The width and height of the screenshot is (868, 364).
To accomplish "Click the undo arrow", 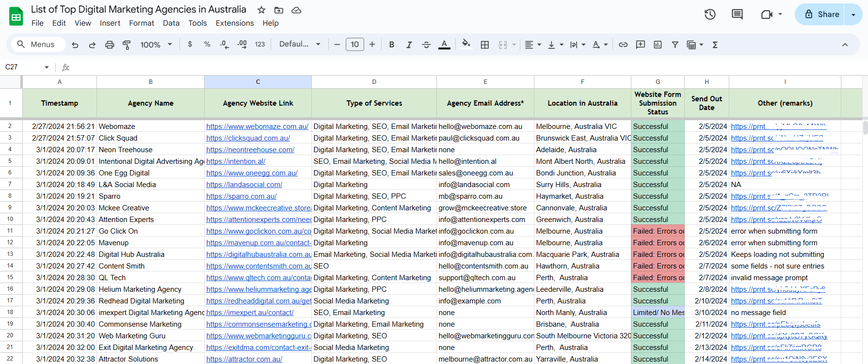I will click(75, 45).
